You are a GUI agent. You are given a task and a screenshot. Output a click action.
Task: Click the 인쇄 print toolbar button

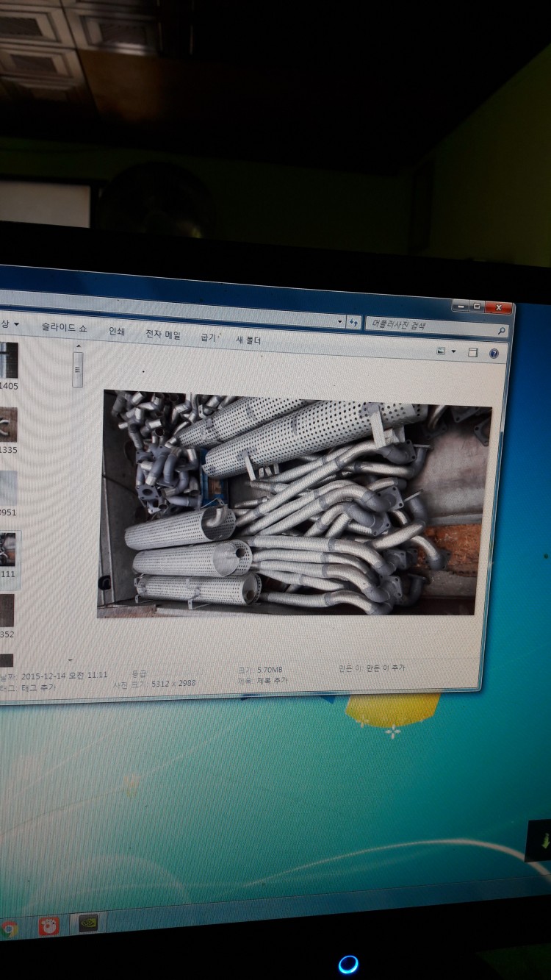point(117,331)
